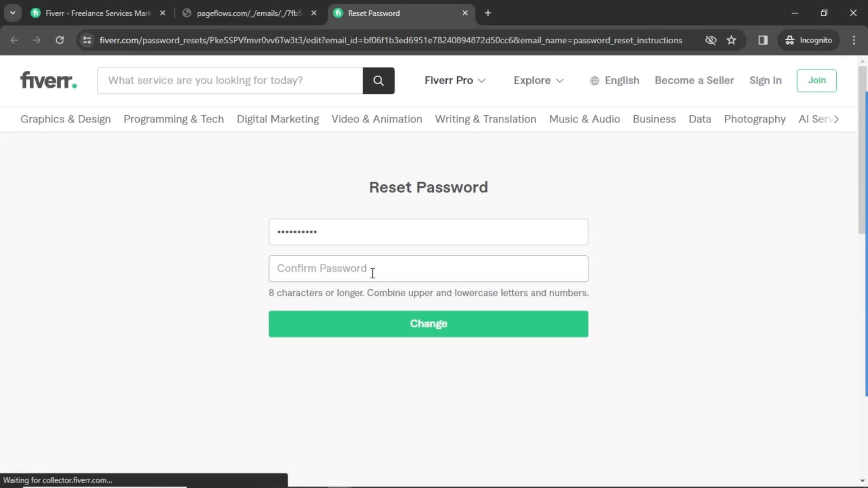The width and height of the screenshot is (868, 488).
Task: Open the Fiverr Pro dropdown menu
Action: [x=454, y=80]
